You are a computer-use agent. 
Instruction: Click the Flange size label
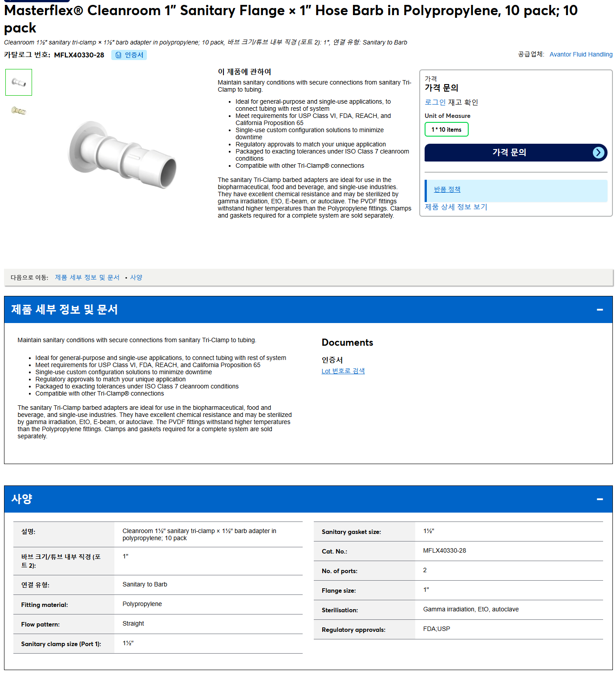[x=339, y=591]
